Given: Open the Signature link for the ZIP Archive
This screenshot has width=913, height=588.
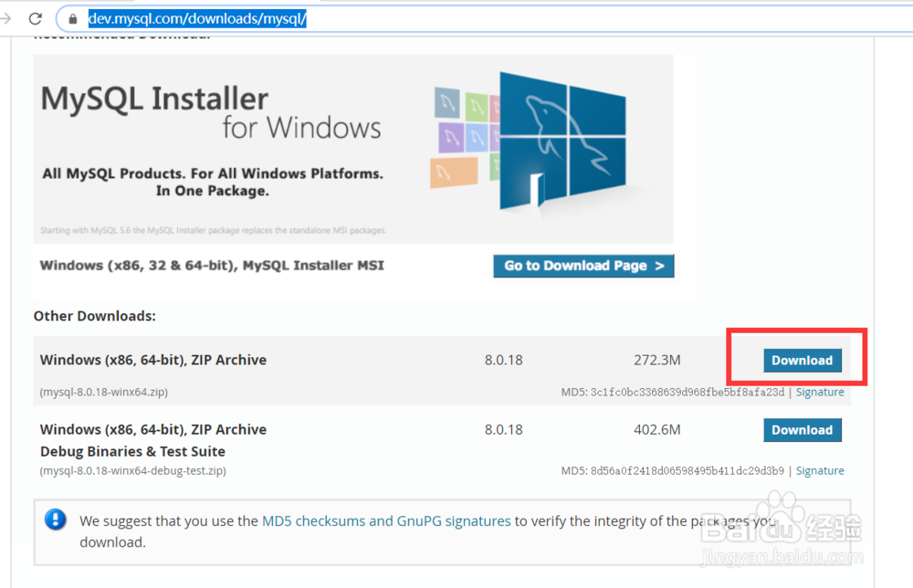Looking at the screenshot, I should pos(820,391).
